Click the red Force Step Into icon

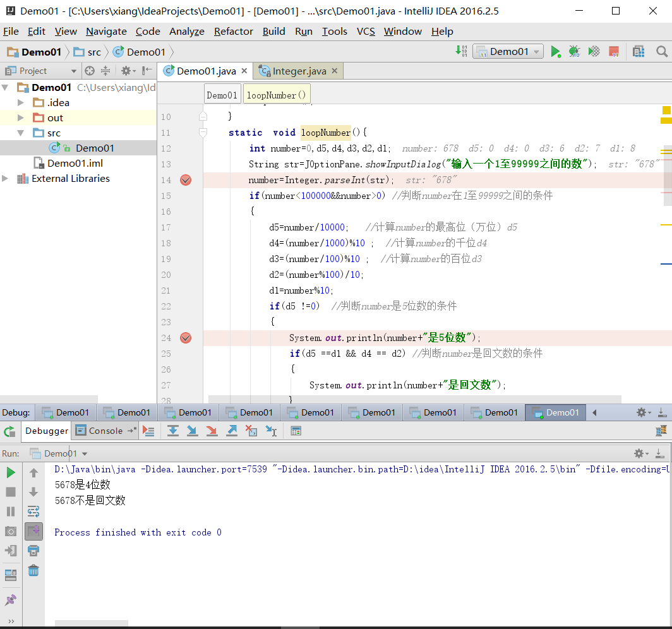coord(212,431)
